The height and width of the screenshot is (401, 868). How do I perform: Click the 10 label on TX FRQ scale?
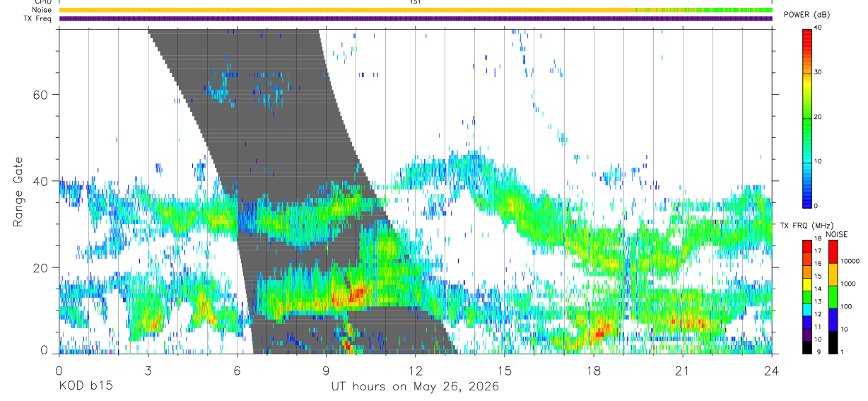(819, 340)
